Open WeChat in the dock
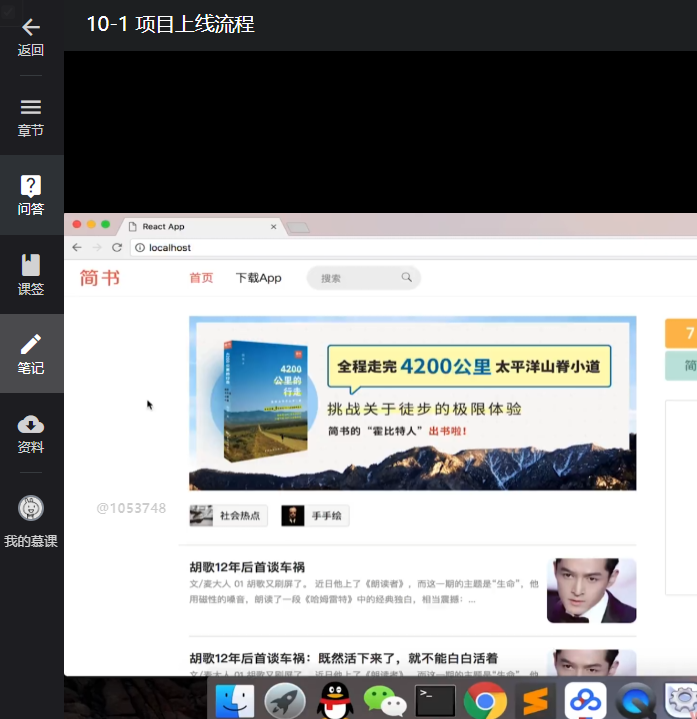 coord(385,700)
